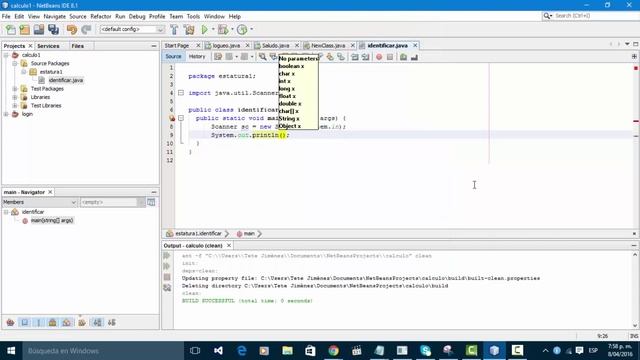Toggle Show Non-Public Members filter in Navigator
The width and height of the screenshot is (640, 360).
point(53,322)
